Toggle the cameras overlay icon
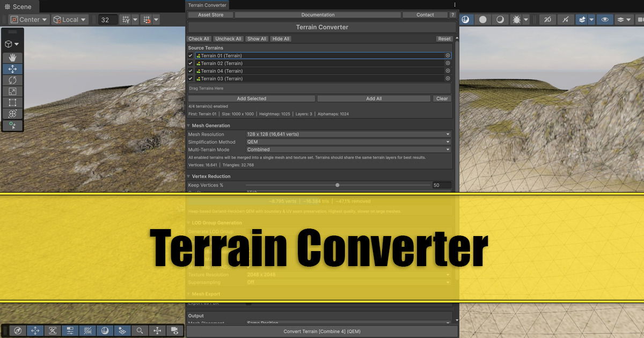The height and width of the screenshot is (338, 644). [174, 330]
